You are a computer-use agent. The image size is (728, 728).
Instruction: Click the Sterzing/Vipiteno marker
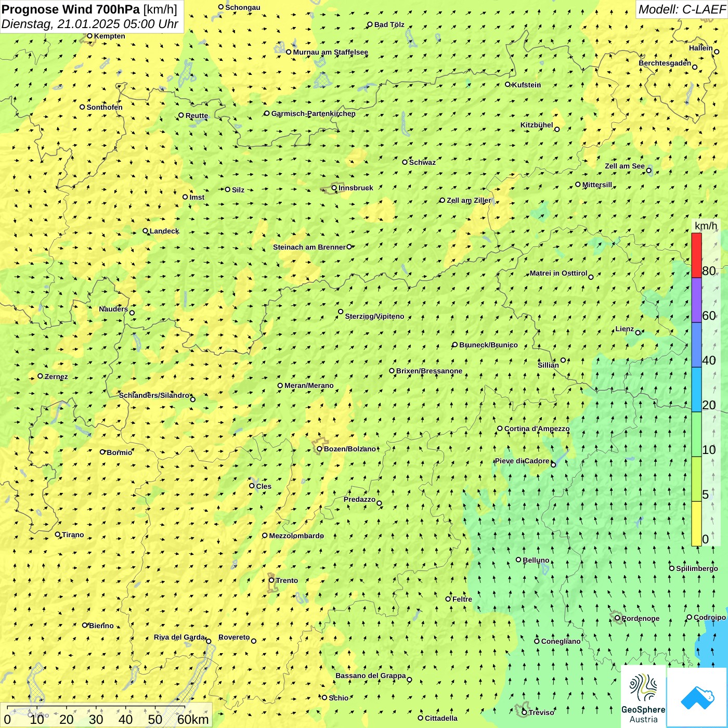click(x=341, y=311)
